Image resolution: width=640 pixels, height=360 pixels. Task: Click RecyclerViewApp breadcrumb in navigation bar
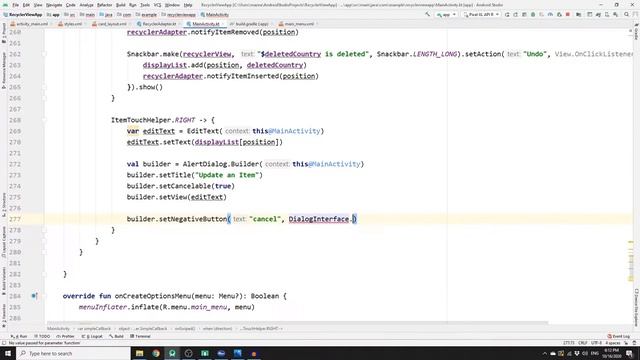coord(23,15)
